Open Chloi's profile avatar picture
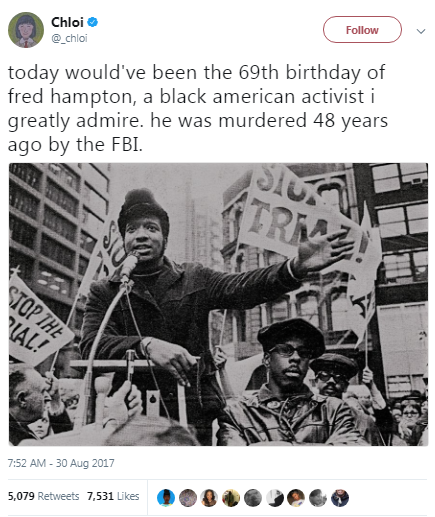This screenshot has height=517, width=435. click(26, 30)
